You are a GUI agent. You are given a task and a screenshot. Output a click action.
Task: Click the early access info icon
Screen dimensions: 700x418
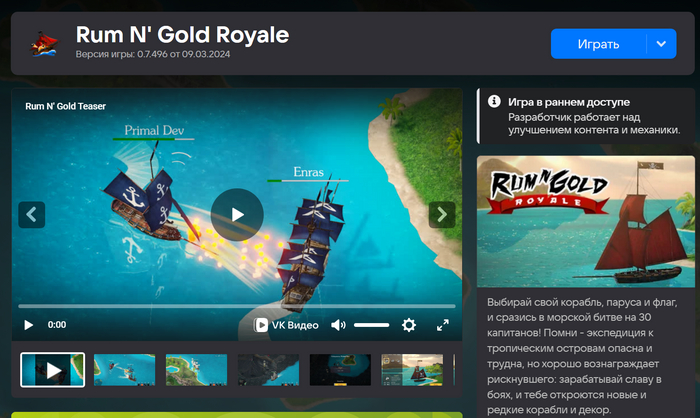tap(494, 101)
